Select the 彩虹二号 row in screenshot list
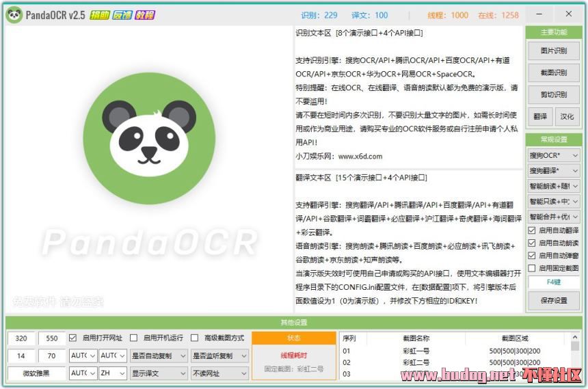 (x=455, y=362)
